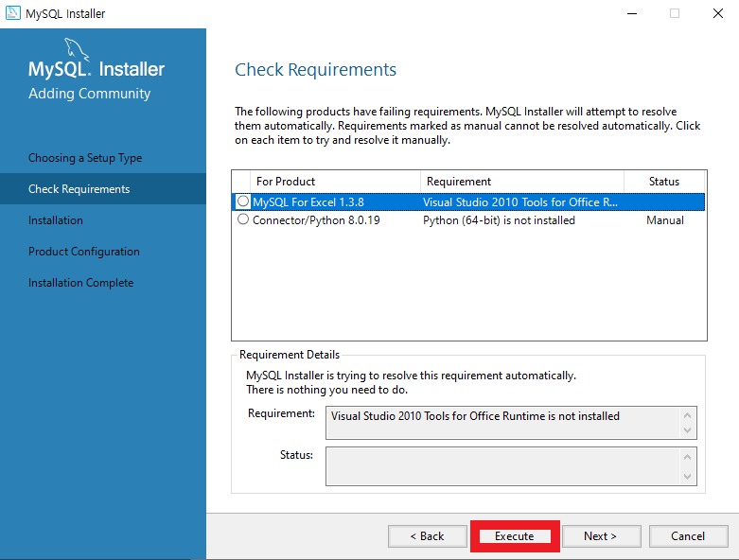Select the MySQL For Excel 1.3.8 radio button
The image size is (739, 560).
tap(243, 201)
